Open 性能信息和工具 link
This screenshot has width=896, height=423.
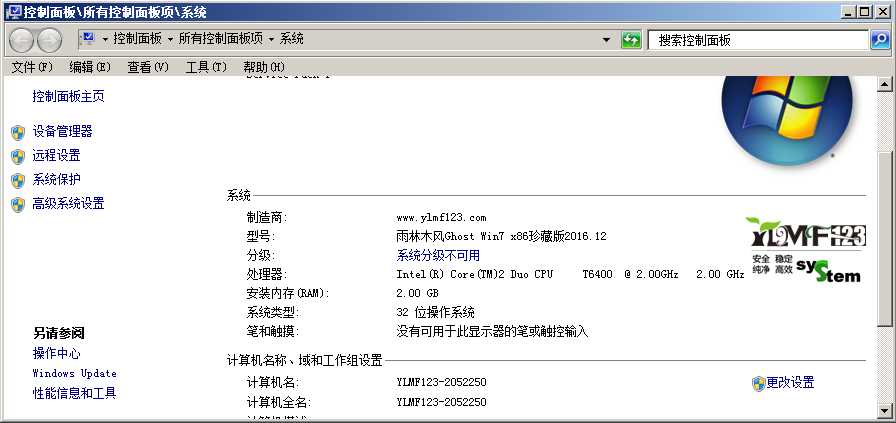[75, 393]
